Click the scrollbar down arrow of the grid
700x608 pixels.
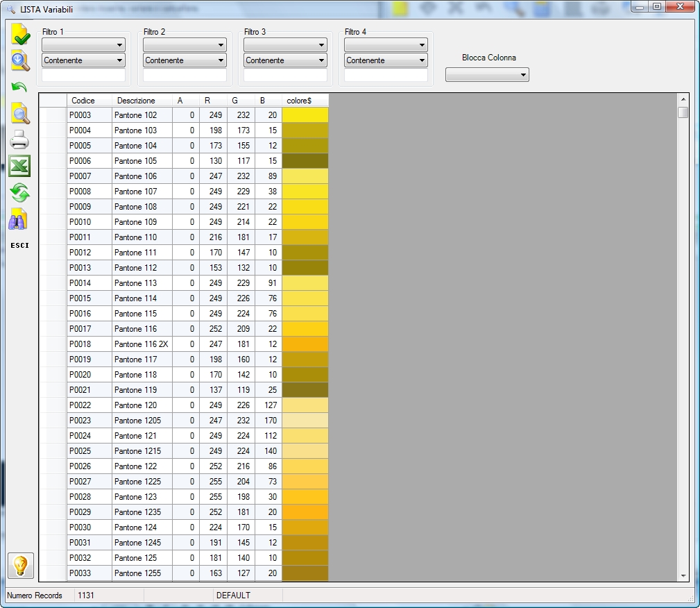[x=683, y=576]
